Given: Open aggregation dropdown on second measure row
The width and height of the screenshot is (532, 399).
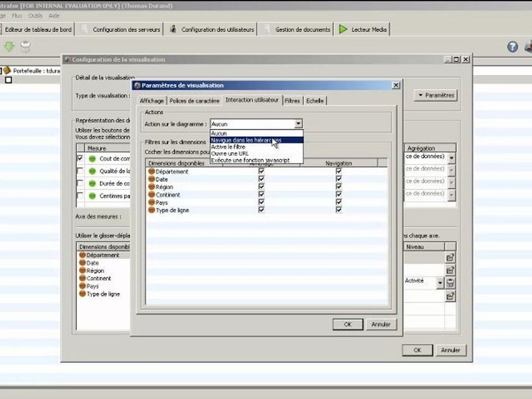Looking at the screenshot, I should (452, 170).
